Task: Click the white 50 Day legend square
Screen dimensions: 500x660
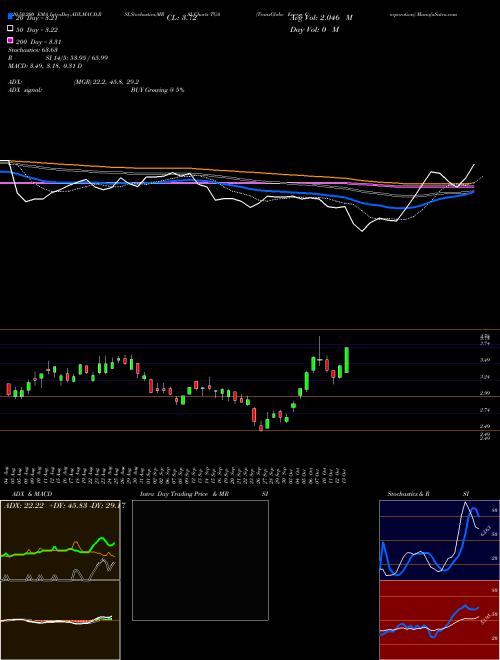Action: tap(10, 29)
